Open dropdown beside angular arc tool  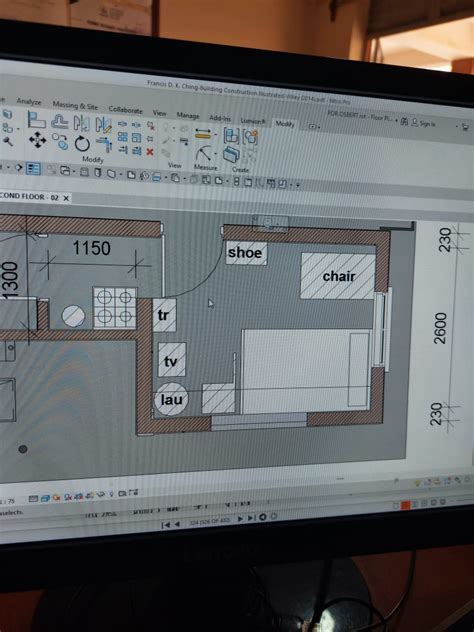(215, 154)
